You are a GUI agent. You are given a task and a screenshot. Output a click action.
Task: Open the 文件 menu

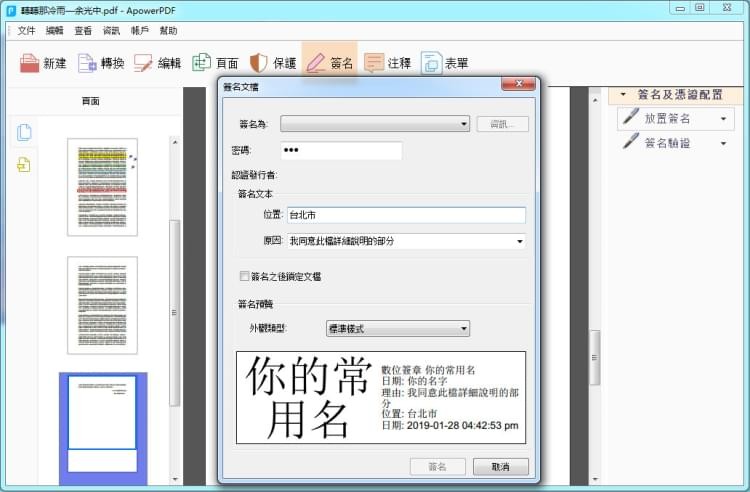26,31
